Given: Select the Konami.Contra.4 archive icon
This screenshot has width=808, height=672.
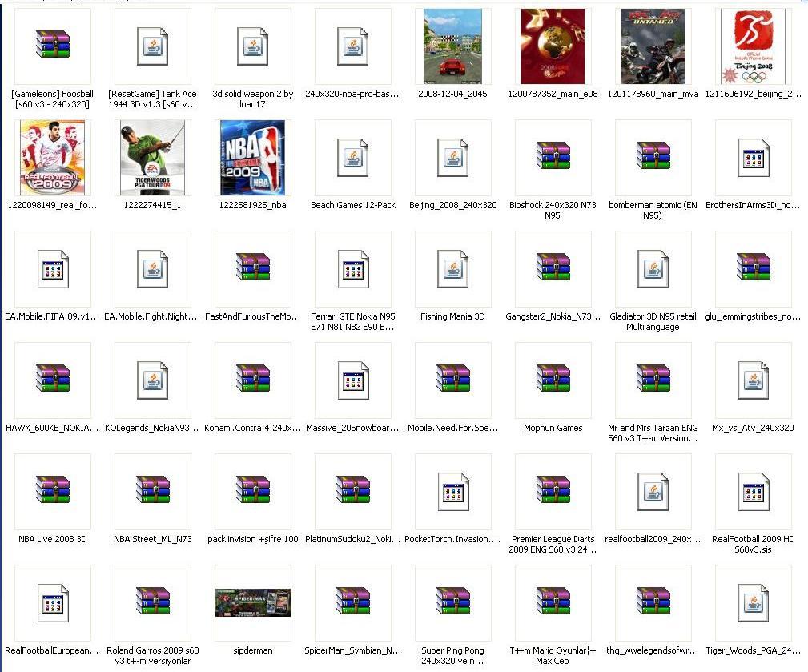Looking at the screenshot, I should click(x=253, y=378).
